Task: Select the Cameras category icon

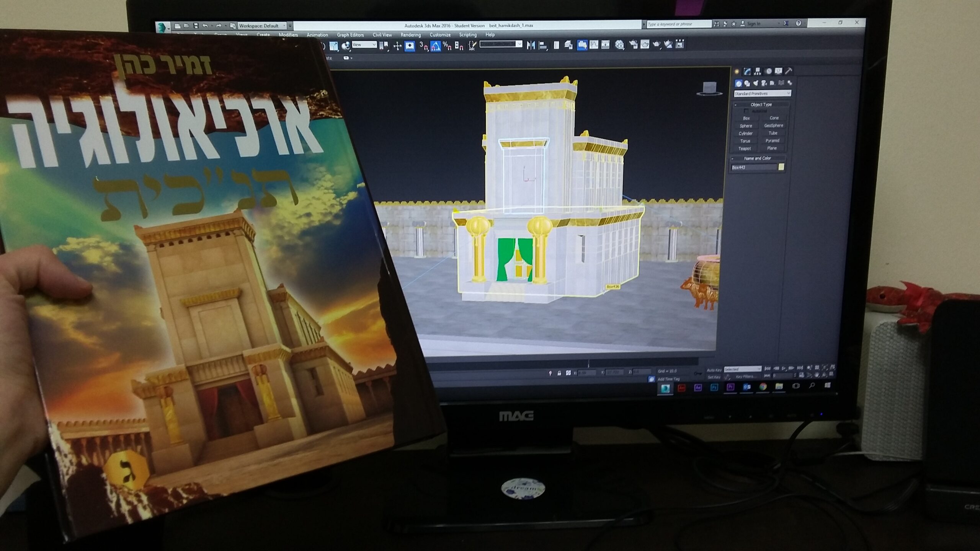Action: coord(764,83)
